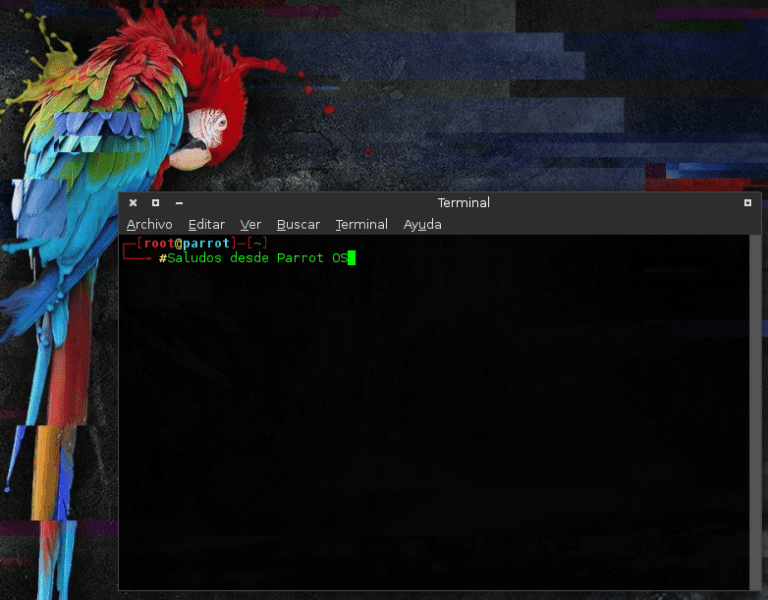
Task: Expand the Ver menu
Action: (250, 225)
